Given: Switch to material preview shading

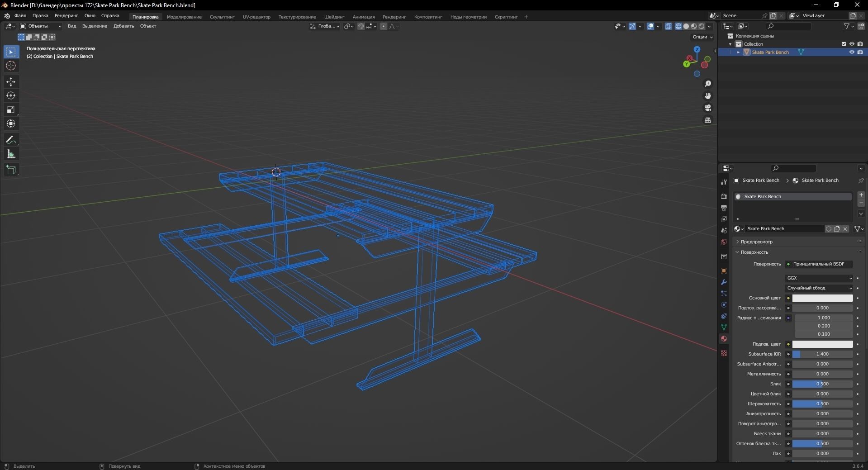Looking at the screenshot, I should pyautogui.click(x=694, y=26).
